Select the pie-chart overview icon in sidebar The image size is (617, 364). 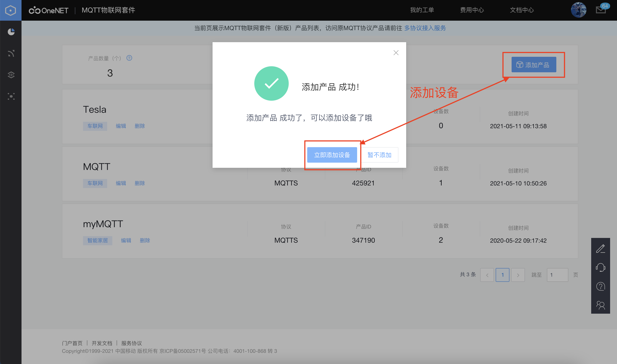click(11, 32)
